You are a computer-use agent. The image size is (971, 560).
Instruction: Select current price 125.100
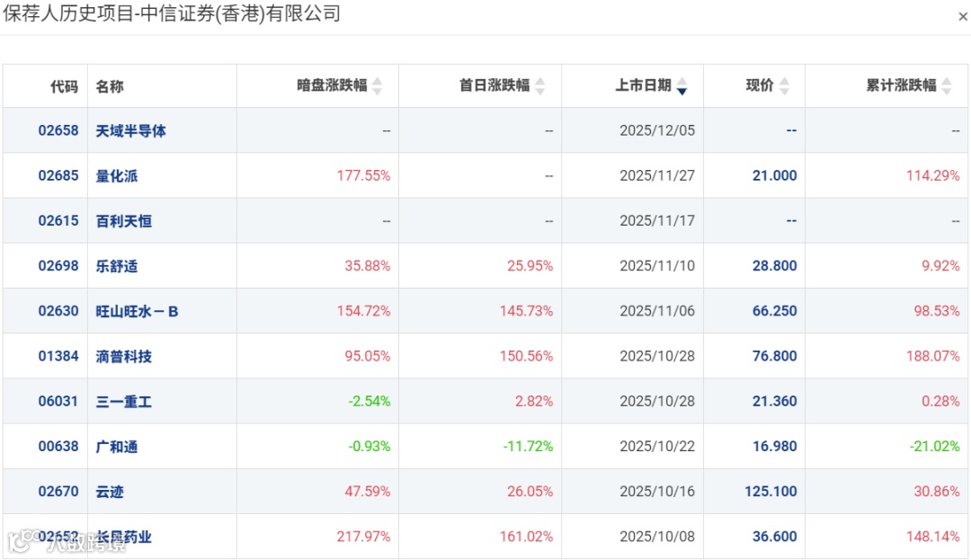(x=771, y=492)
